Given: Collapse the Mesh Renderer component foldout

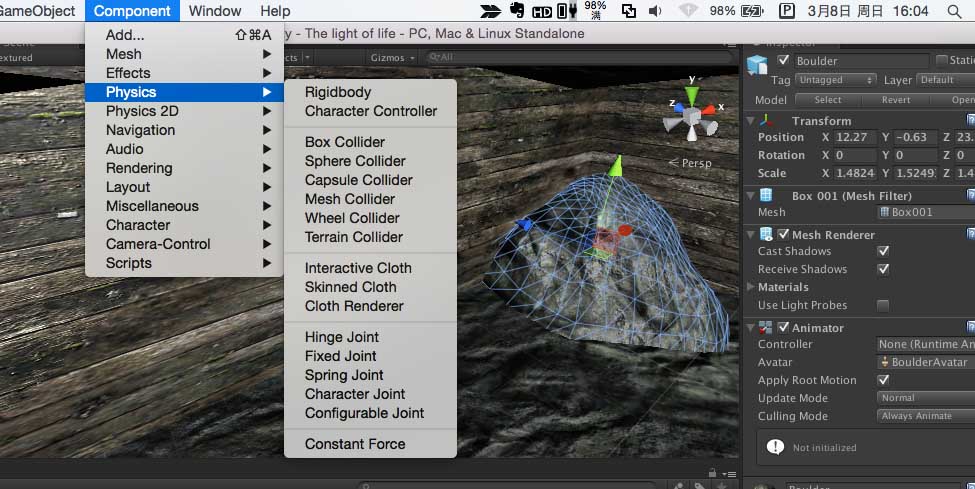Looking at the screenshot, I should coord(750,235).
